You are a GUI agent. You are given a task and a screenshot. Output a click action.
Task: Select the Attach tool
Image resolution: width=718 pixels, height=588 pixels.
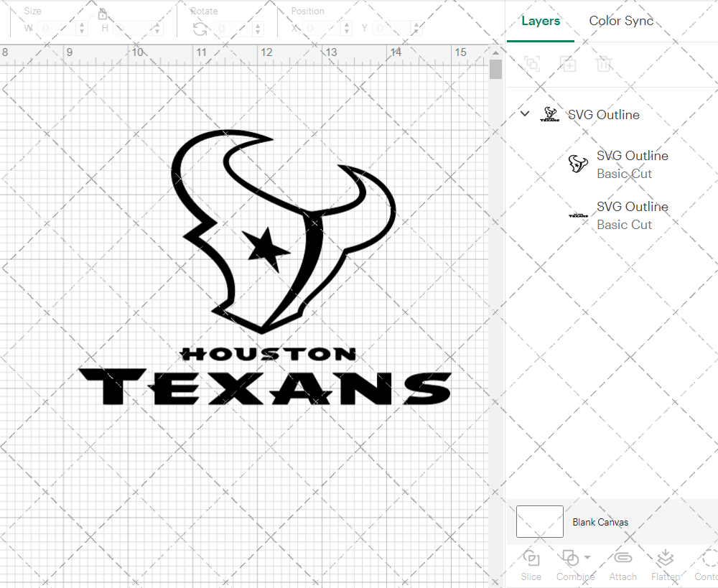coord(623,566)
